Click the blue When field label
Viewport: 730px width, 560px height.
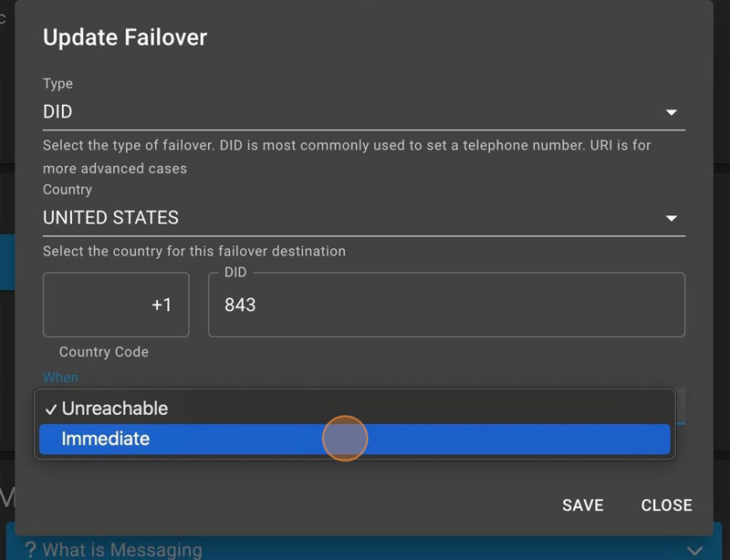coord(60,378)
